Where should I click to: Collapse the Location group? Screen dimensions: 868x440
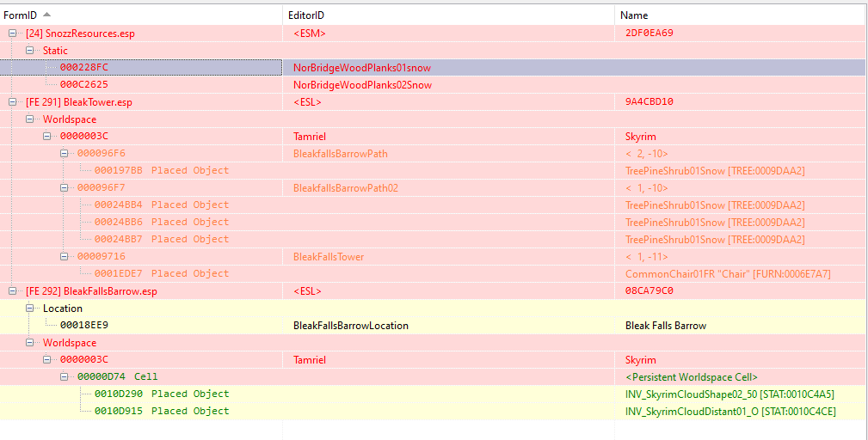[x=30, y=309]
